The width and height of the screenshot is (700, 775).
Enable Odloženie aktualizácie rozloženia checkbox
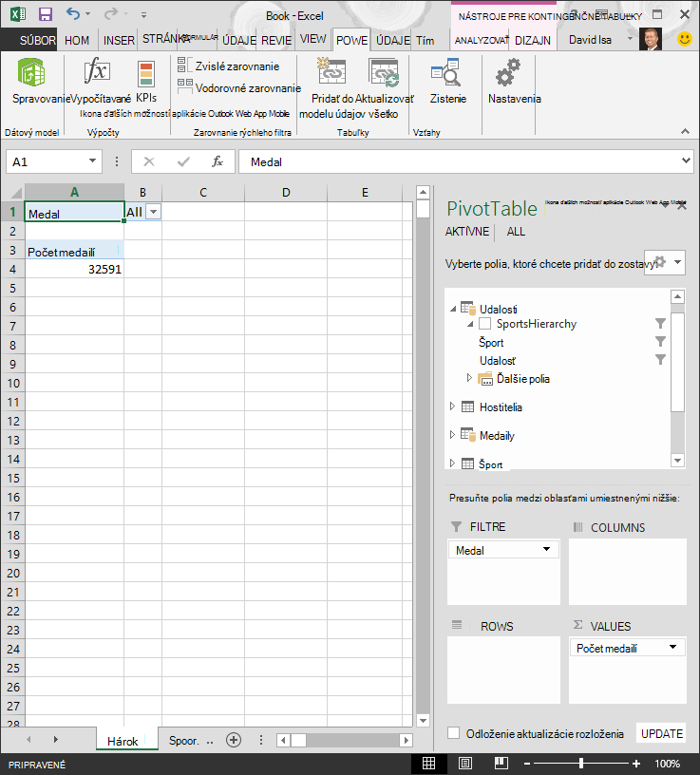pos(453,733)
